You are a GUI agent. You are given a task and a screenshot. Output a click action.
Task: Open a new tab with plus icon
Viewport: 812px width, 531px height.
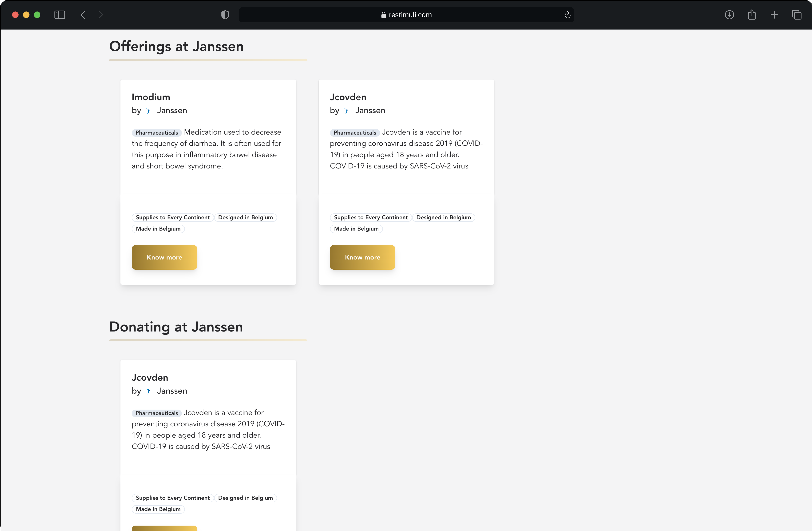(x=774, y=15)
